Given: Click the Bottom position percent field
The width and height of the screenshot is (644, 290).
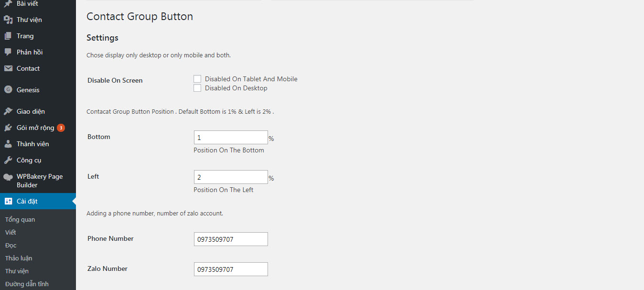Looking at the screenshot, I should point(231,138).
